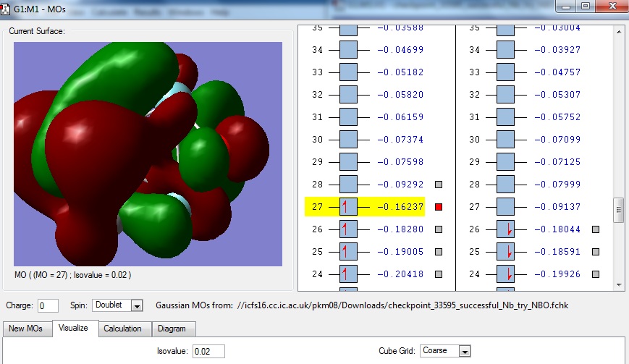
Task: Click the checkpoint file path text
Action: pos(402,305)
